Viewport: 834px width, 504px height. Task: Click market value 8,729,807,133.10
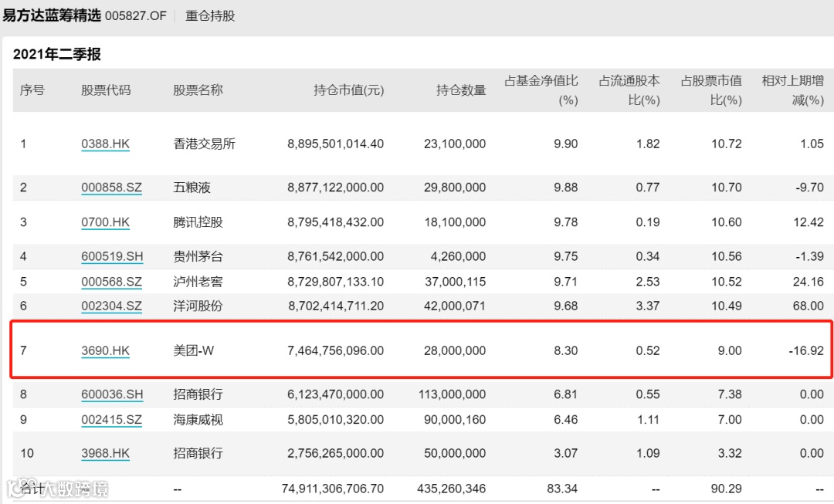coord(336,281)
